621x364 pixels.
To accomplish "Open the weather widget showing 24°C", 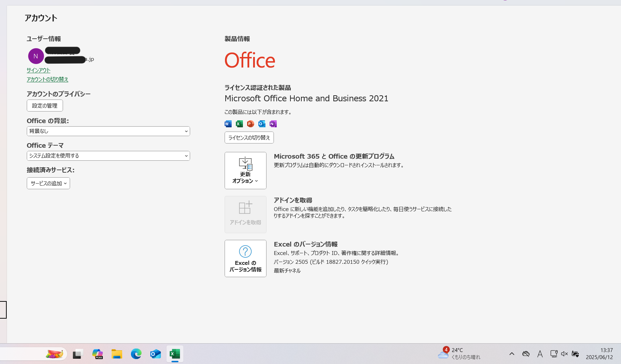I will coord(459,353).
